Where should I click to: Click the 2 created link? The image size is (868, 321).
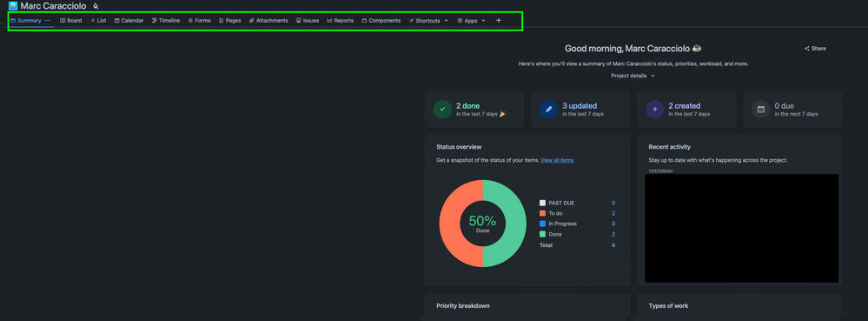point(684,105)
